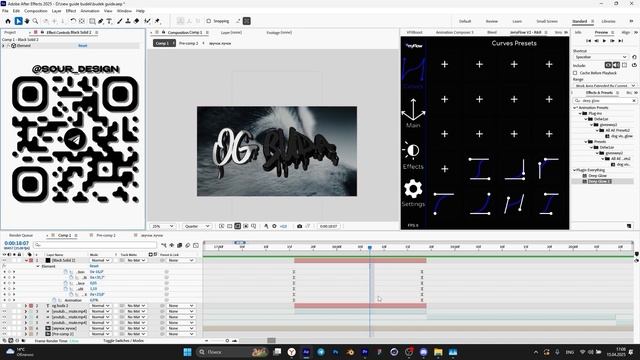Toggle visibility of layer 7 Pre-comp
The image size is (640, 360).
[4, 334]
